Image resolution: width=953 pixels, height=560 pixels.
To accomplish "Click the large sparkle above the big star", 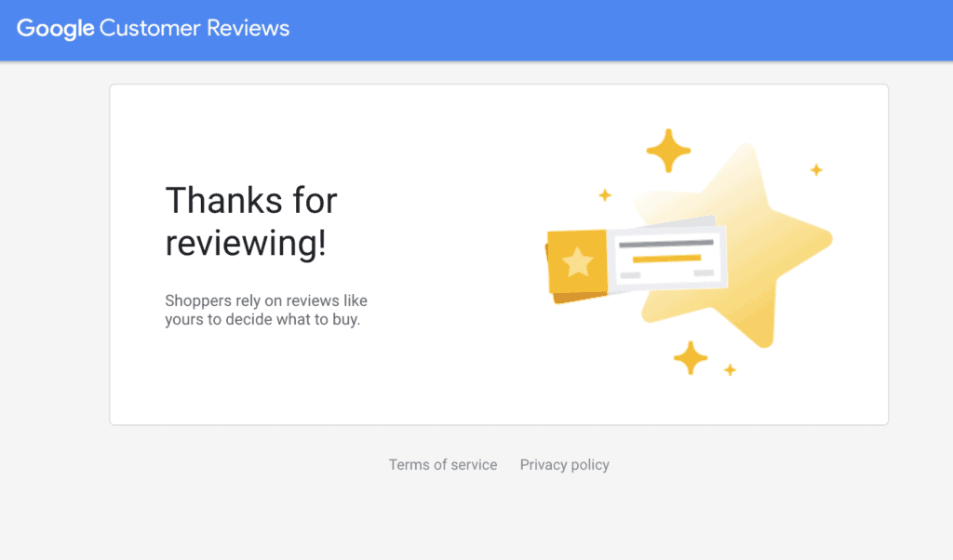I will tap(668, 151).
